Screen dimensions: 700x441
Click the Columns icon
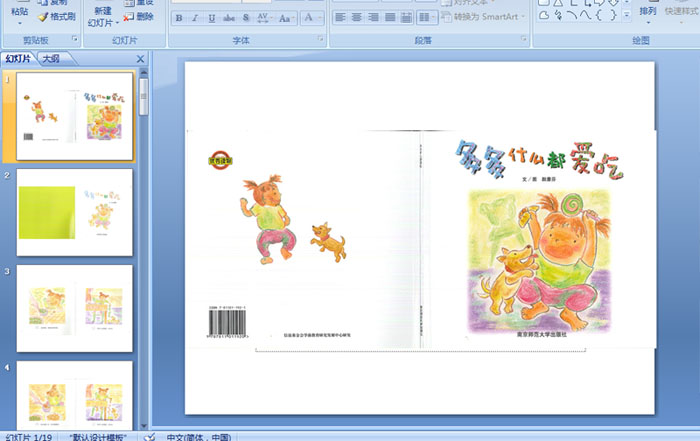point(424,17)
